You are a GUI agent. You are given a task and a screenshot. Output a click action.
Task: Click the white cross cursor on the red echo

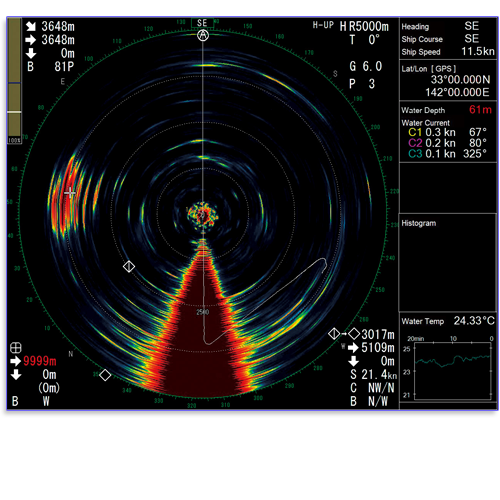(70, 192)
